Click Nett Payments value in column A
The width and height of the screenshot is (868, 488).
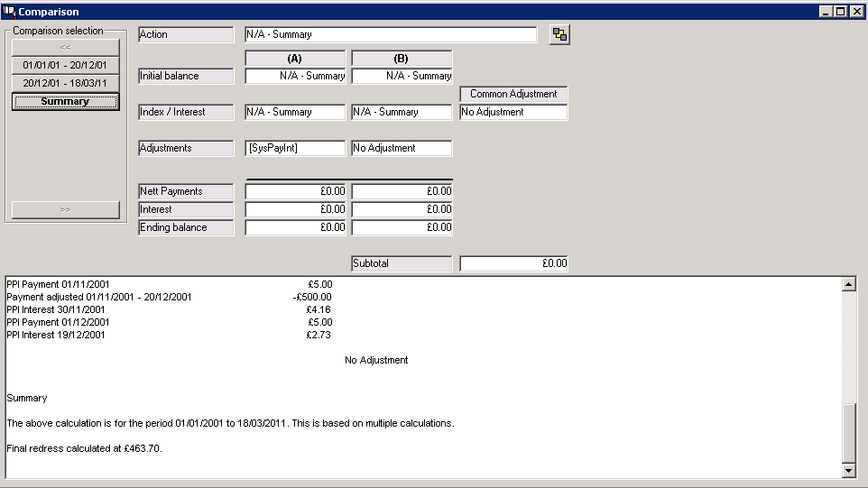[295, 191]
